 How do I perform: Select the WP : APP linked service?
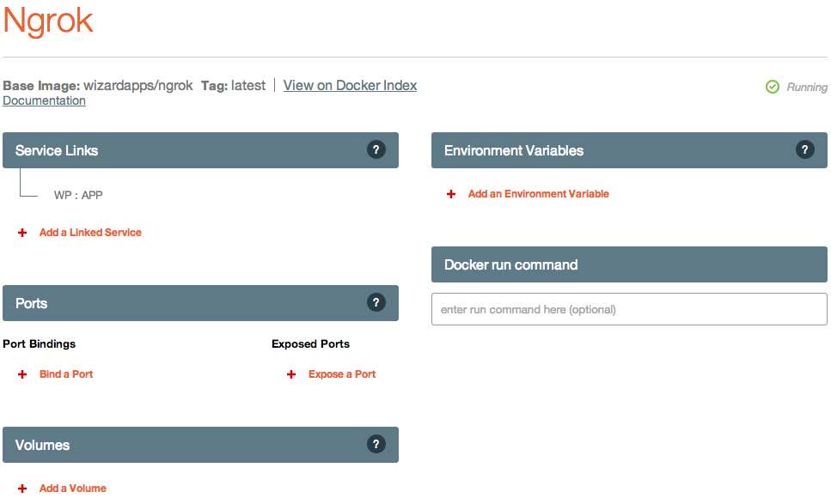click(x=78, y=196)
